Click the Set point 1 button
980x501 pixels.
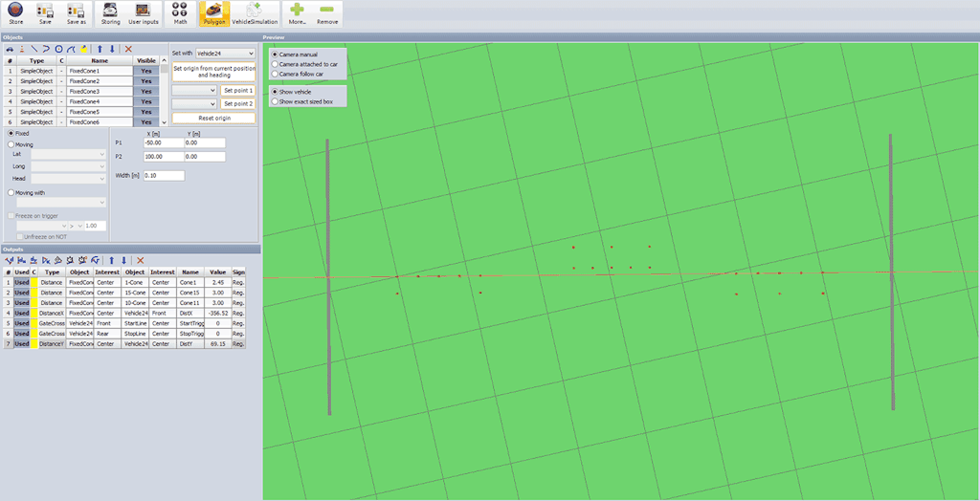(238, 91)
